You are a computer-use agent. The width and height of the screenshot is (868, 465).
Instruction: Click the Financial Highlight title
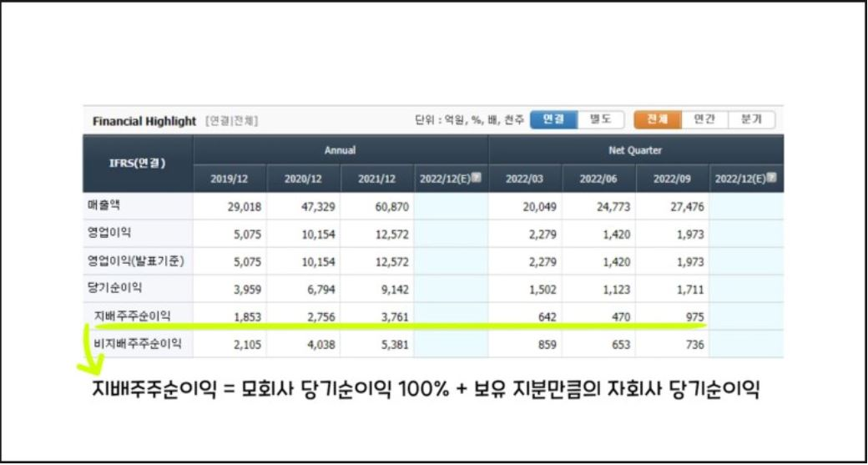pos(144,121)
